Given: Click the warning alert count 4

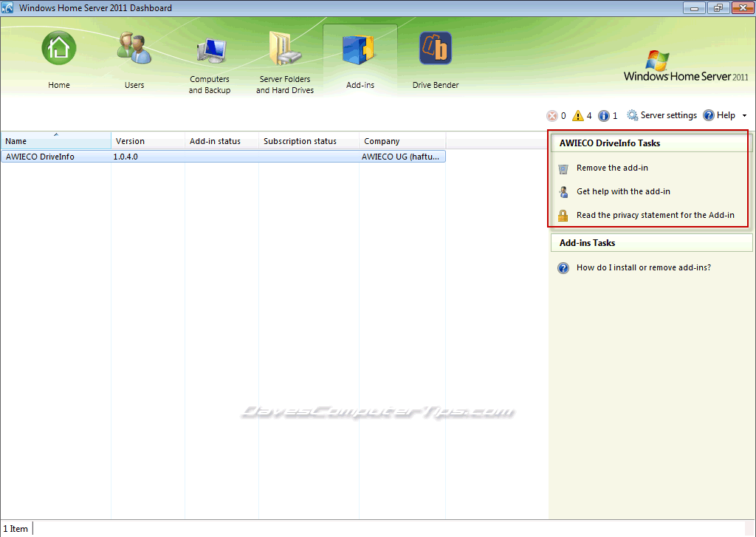Looking at the screenshot, I should point(589,116).
